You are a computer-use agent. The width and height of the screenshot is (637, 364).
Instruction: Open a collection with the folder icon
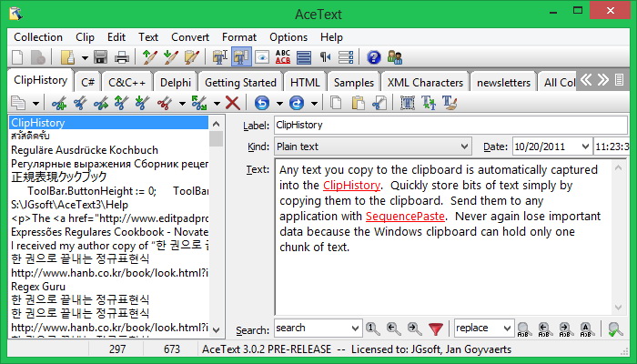coord(67,56)
